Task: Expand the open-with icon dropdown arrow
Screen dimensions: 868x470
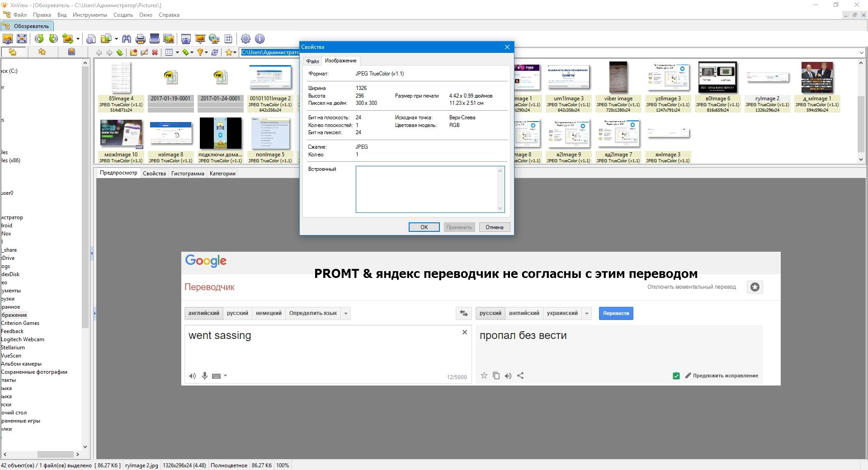Action: (116, 39)
